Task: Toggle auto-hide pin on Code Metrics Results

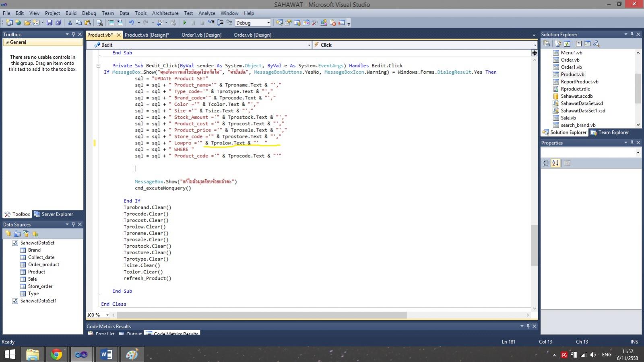Action: point(528,326)
